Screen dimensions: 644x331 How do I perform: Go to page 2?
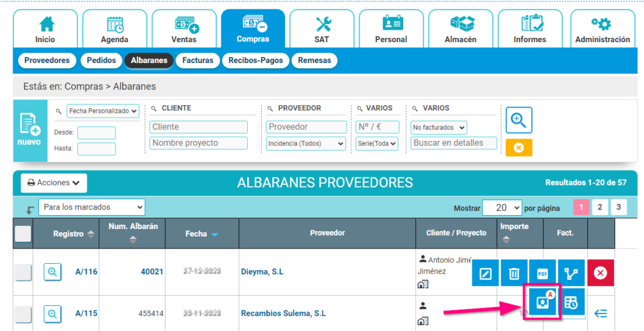tap(600, 208)
